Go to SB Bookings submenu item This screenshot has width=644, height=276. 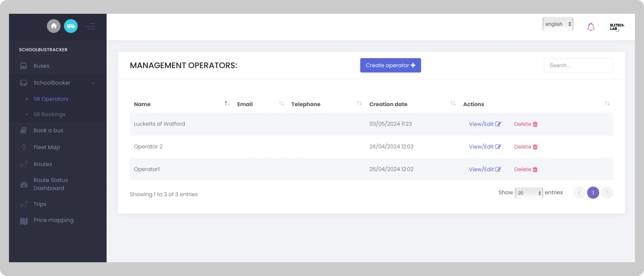click(49, 114)
